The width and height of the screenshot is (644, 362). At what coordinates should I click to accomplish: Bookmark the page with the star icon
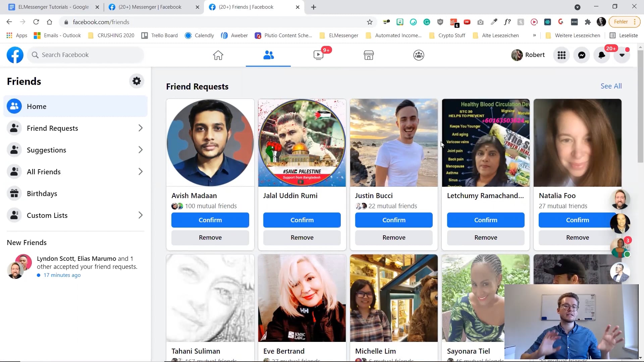coord(370,22)
